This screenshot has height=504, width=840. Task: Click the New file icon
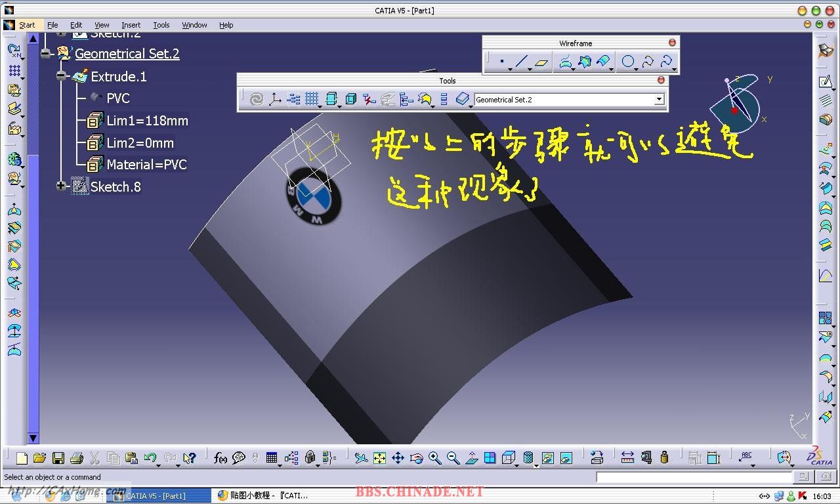pyautogui.click(x=22, y=458)
